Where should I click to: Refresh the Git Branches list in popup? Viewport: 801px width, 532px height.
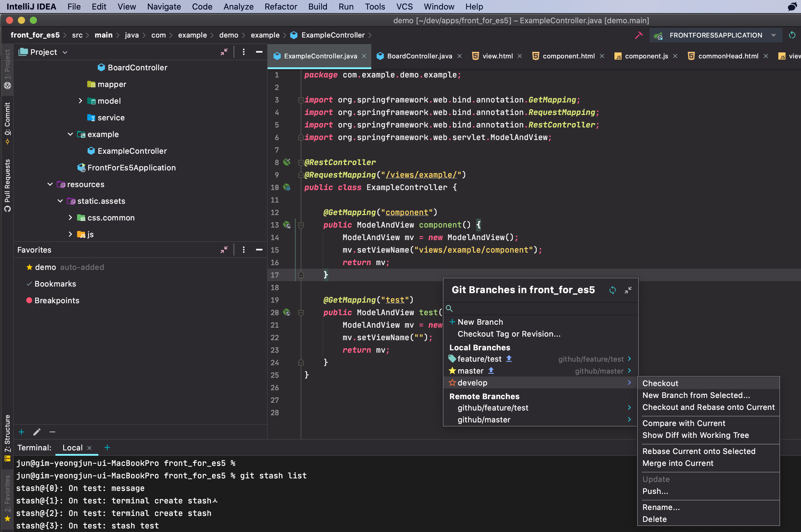click(x=613, y=290)
